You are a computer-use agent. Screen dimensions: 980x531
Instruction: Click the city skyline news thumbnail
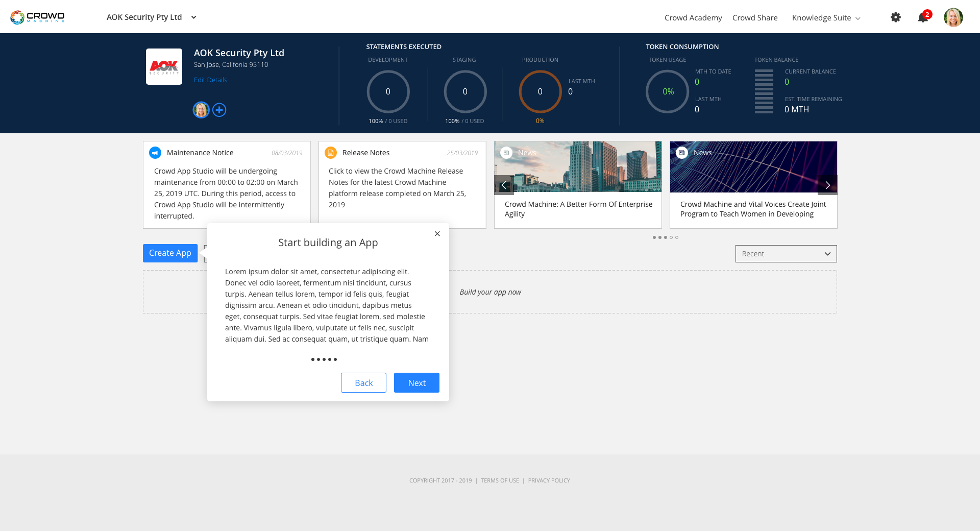pos(578,167)
